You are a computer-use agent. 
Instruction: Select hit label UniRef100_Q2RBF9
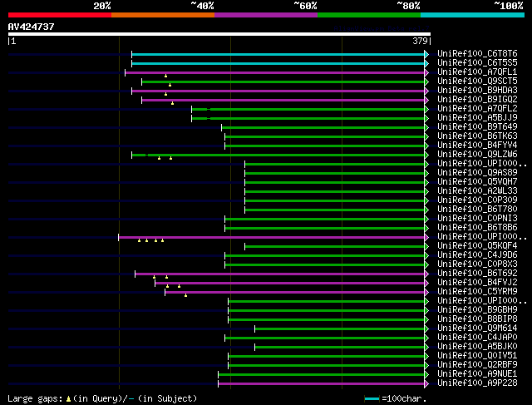point(477,365)
